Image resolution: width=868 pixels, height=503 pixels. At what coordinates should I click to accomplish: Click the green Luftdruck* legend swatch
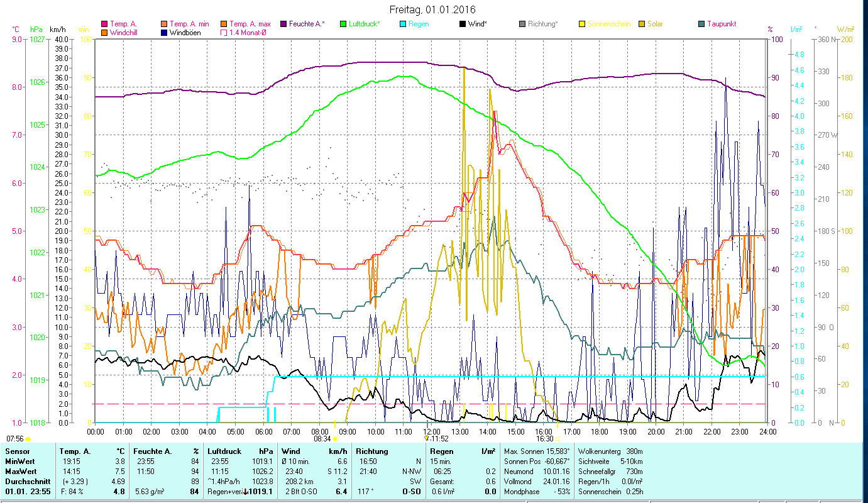click(x=343, y=24)
